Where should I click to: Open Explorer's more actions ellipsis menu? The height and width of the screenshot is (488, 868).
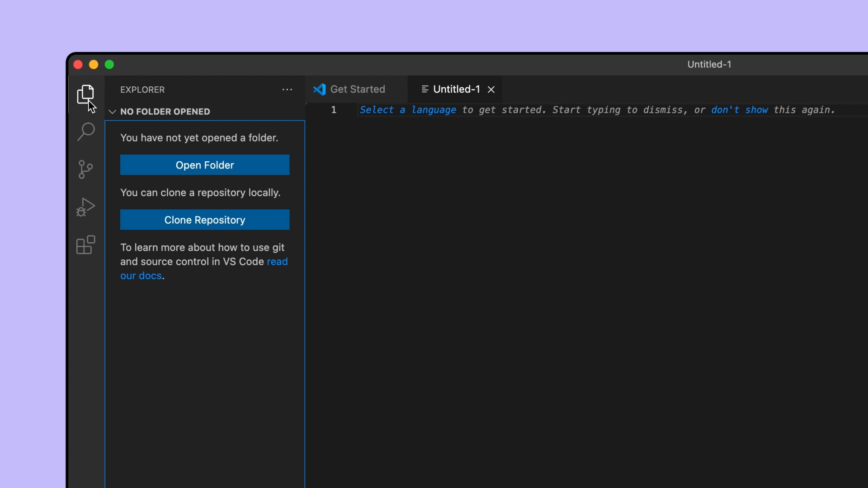(x=287, y=89)
